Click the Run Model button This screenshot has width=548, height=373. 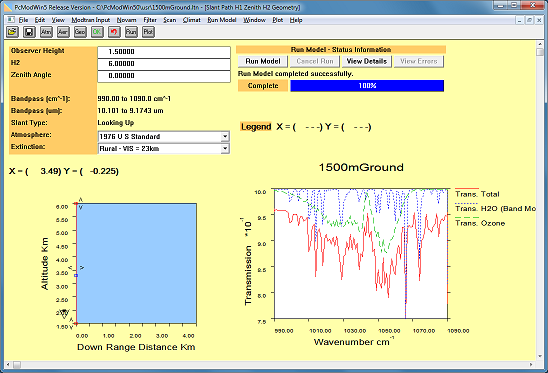coord(263,61)
